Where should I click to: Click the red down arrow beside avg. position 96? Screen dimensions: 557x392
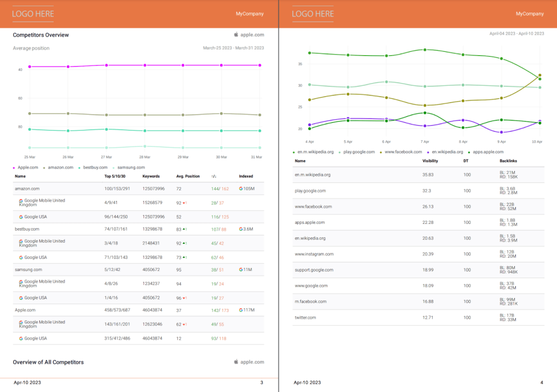click(184, 298)
